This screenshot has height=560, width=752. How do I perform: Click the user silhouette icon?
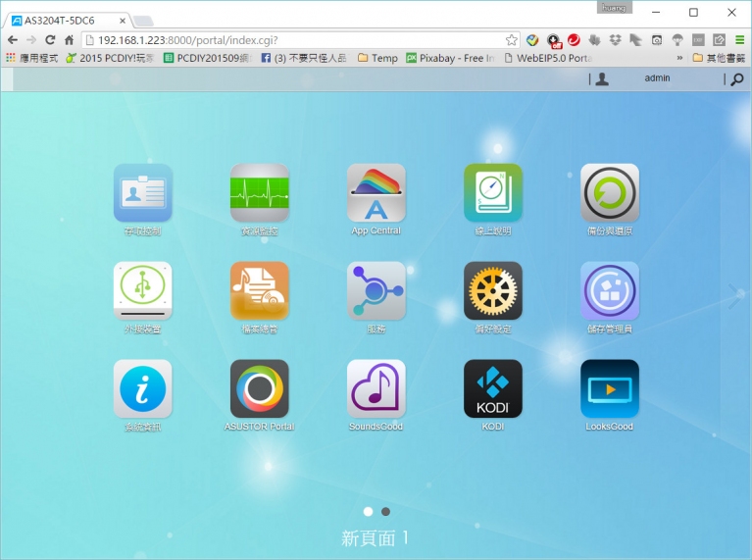[602, 78]
